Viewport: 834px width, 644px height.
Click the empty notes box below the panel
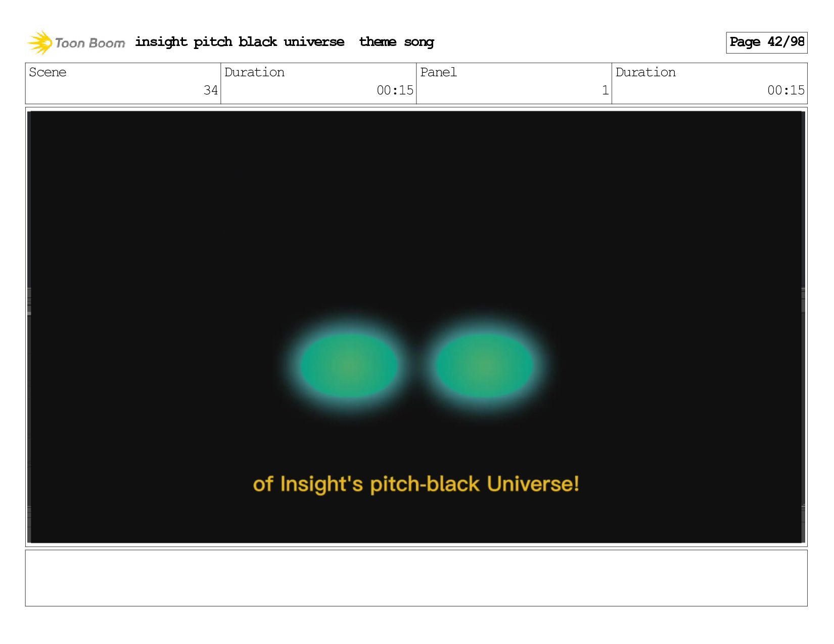pyautogui.click(x=416, y=578)
